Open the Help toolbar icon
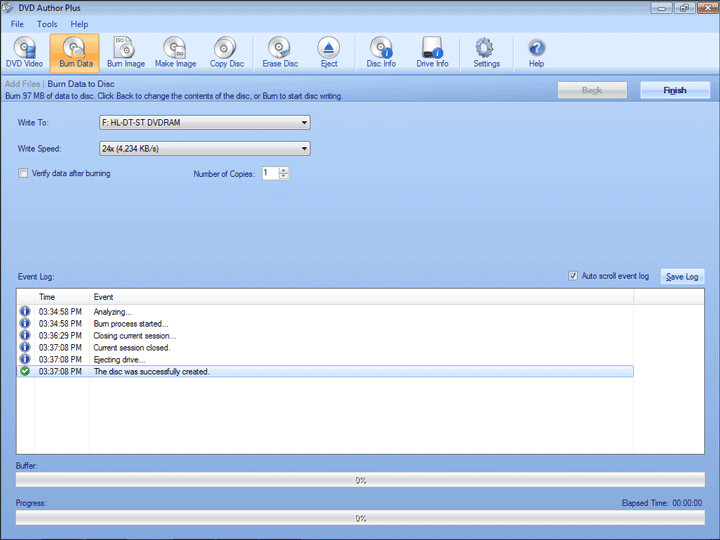The width and height of the screenshot is (720, 540). point(536,53)
